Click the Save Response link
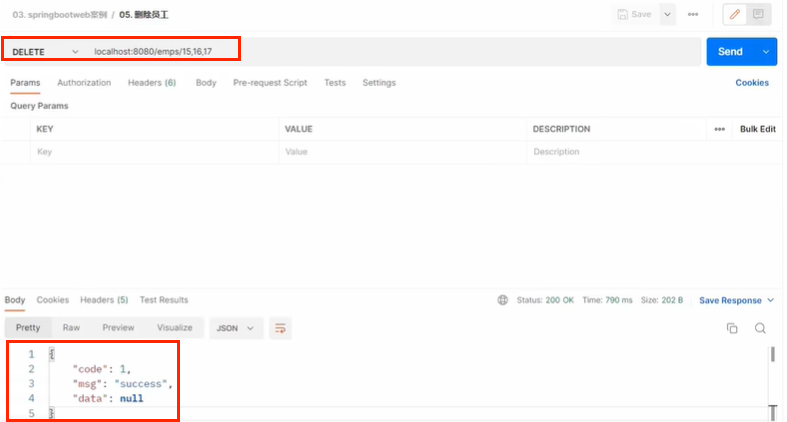787x422 pixels. 730,300
